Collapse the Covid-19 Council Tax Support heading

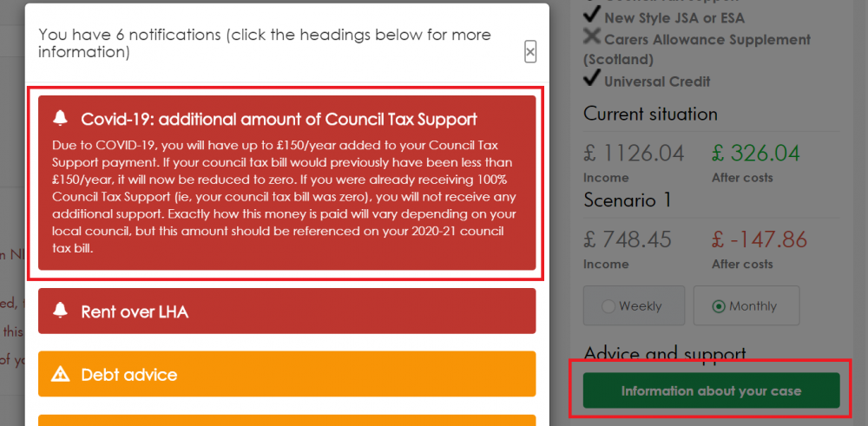279,118
